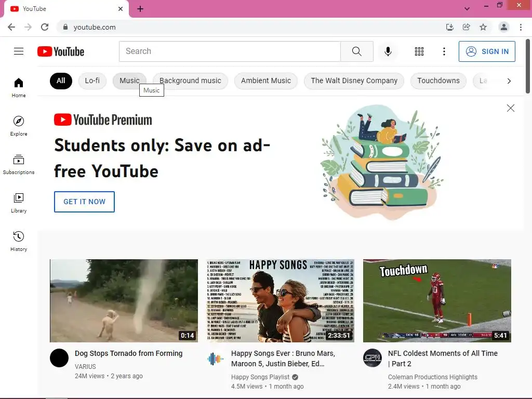Share this page icon
Screen dimensions: 532x399
pos(467,27)
